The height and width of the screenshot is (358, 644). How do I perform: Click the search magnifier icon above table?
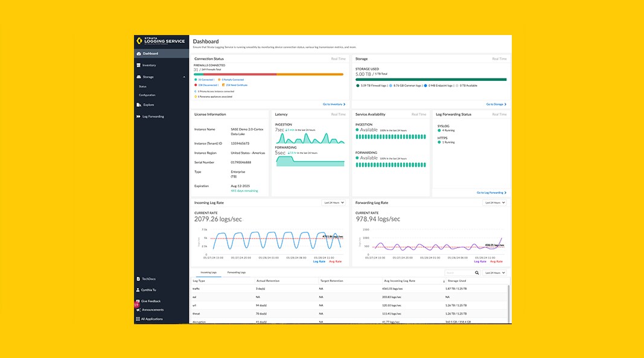point(477,273)
